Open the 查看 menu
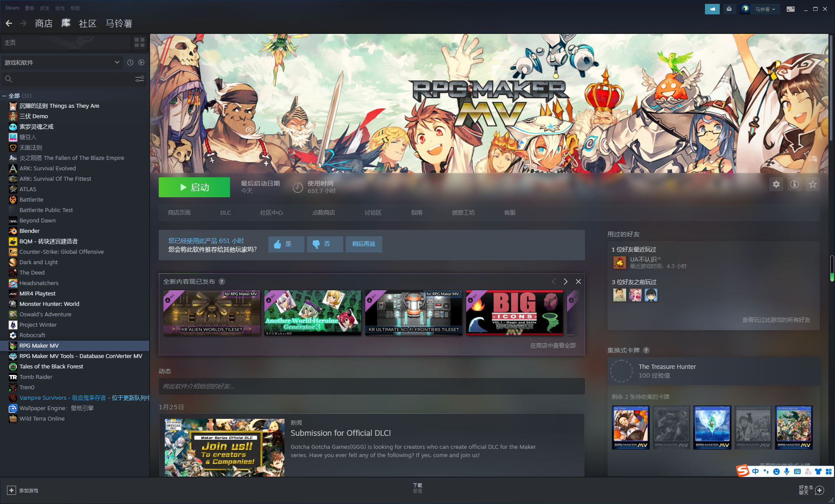 [x=30, y=8]
